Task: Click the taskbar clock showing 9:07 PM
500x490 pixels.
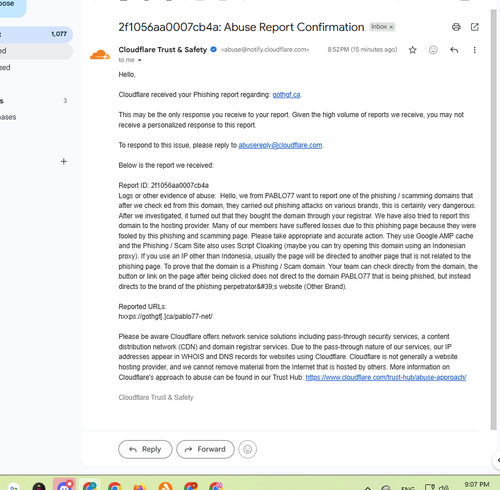Action: coord(477,484)
